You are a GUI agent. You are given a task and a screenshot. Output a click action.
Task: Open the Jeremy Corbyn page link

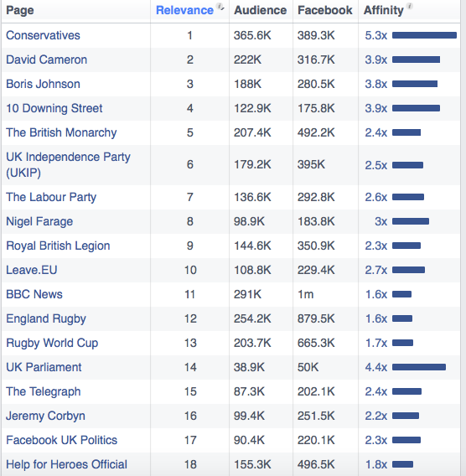pyautogui.click(x=45, y=416)
